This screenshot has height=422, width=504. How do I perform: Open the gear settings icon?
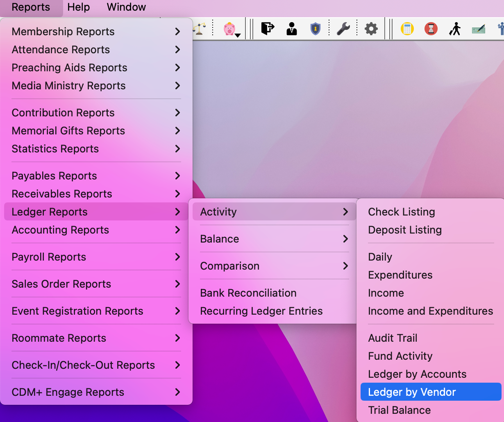[x=371, y=29]
